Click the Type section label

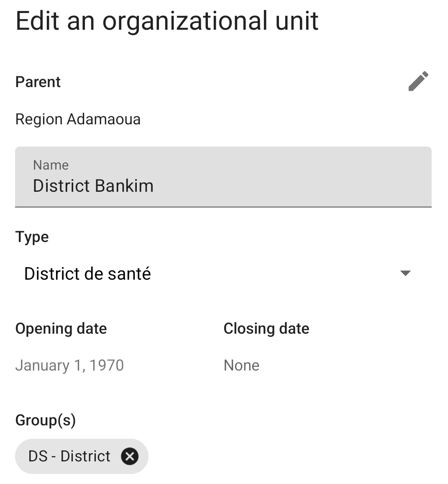(32, 237)
